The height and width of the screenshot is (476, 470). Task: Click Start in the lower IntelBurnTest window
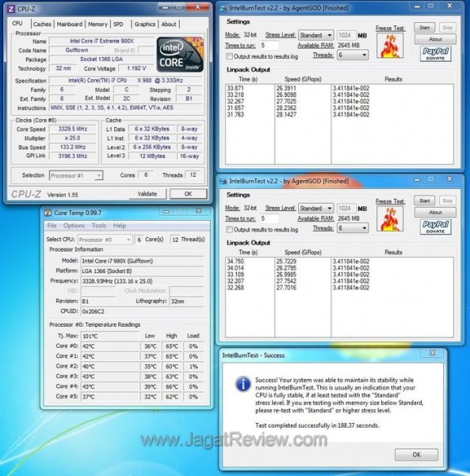425,201
